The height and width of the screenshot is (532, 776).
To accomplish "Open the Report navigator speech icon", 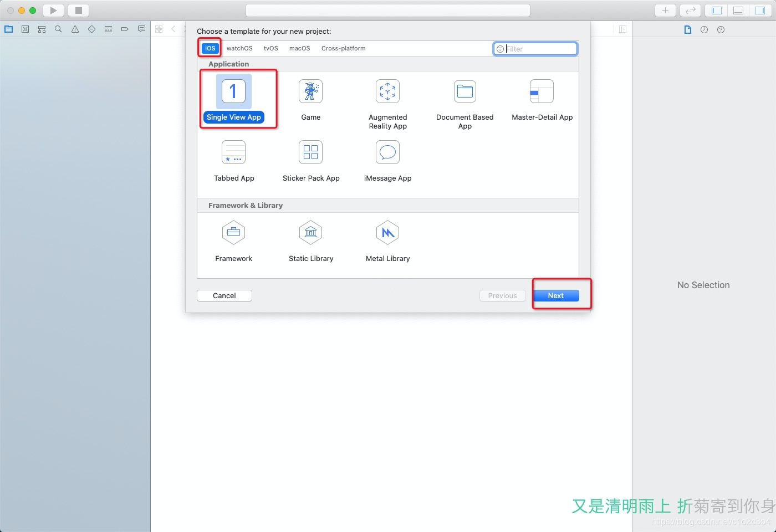I will click(x=141, y=29).
